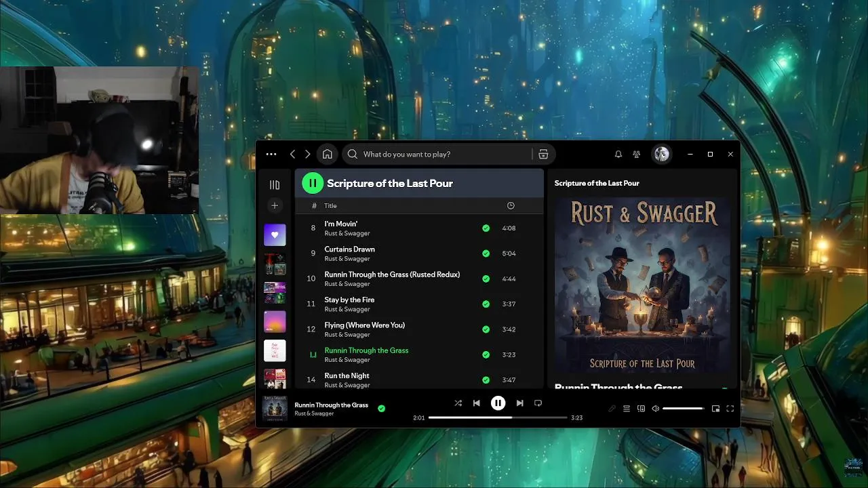Toggle repeat mode
This screenshot has width=868, height=488.
point(538,403)
